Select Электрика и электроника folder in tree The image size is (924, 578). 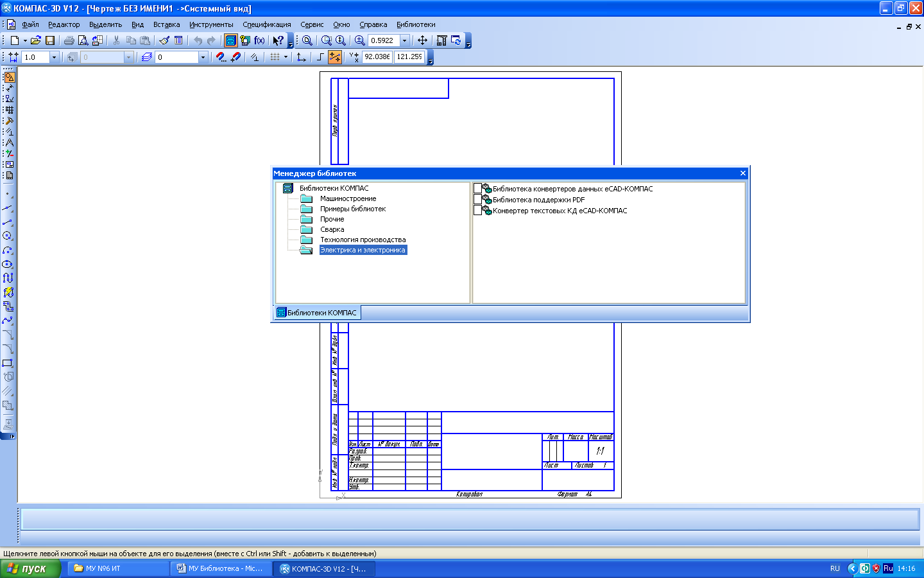click(x=363, y=250)
